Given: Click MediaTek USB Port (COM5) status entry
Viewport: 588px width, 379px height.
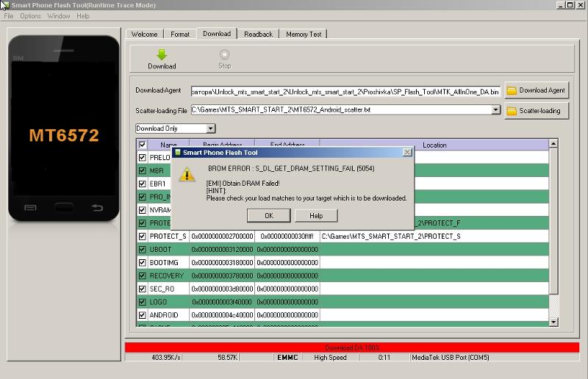Looking at the screenshot, I should (x=451, y=358).
